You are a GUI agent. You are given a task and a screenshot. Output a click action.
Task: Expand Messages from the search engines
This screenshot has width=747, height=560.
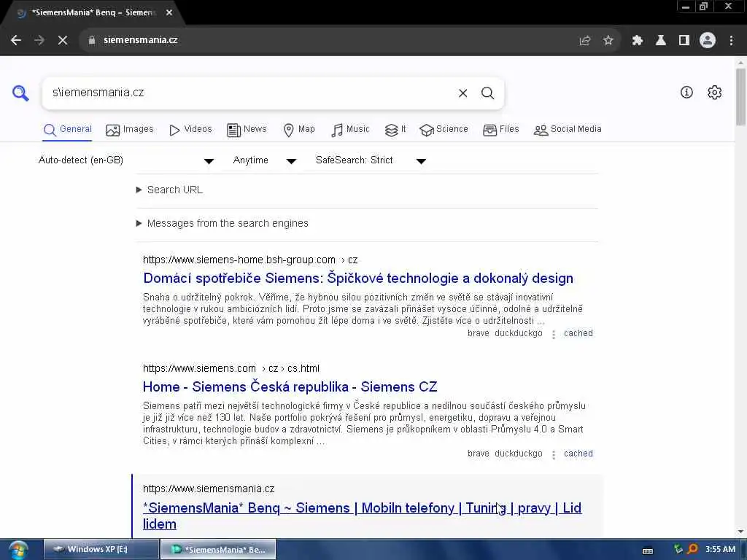pos(222,223)
